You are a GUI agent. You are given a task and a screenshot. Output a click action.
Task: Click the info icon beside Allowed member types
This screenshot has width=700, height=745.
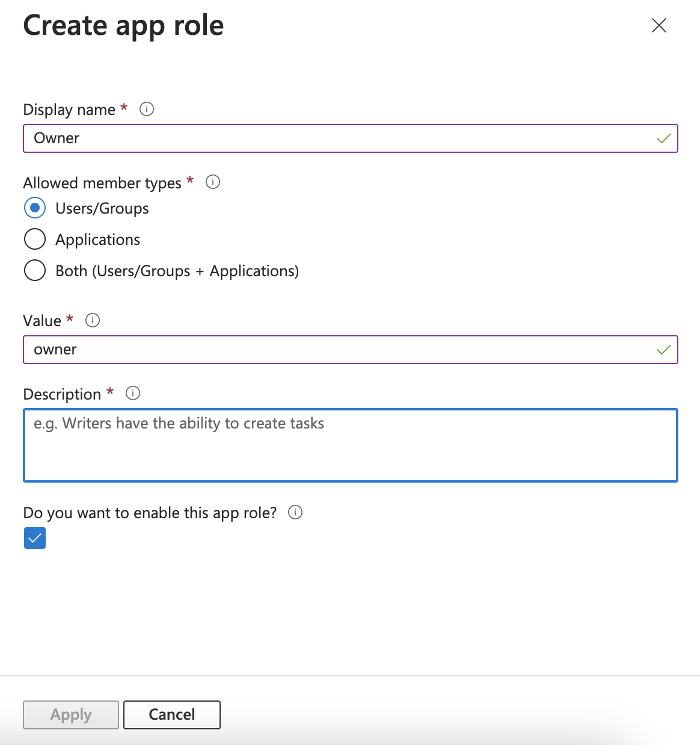[212, 182]
